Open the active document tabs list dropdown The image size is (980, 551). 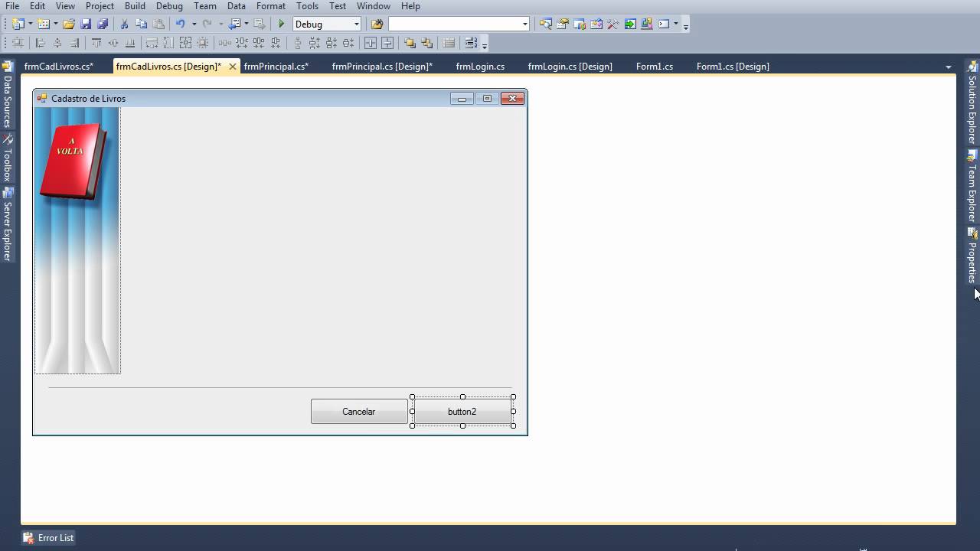(949, 67)
